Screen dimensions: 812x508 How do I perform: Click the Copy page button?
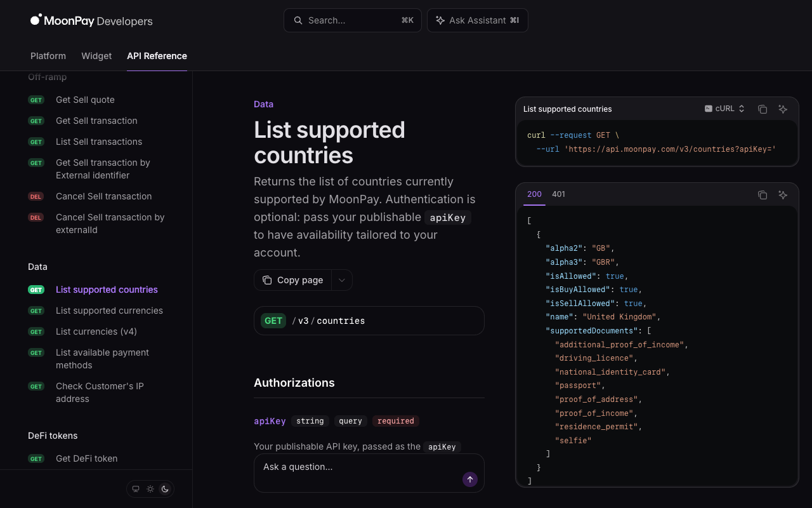click(293, 280)
